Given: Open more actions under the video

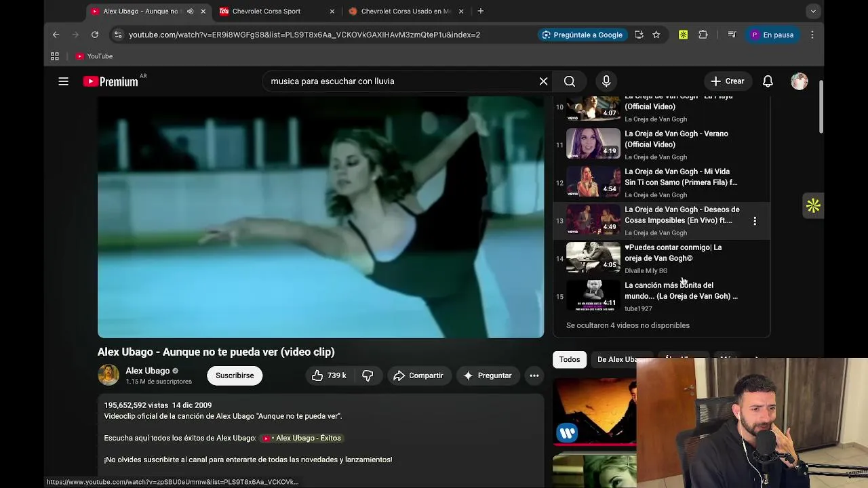Looking at the screenshot, I should [x=534, y=375].
